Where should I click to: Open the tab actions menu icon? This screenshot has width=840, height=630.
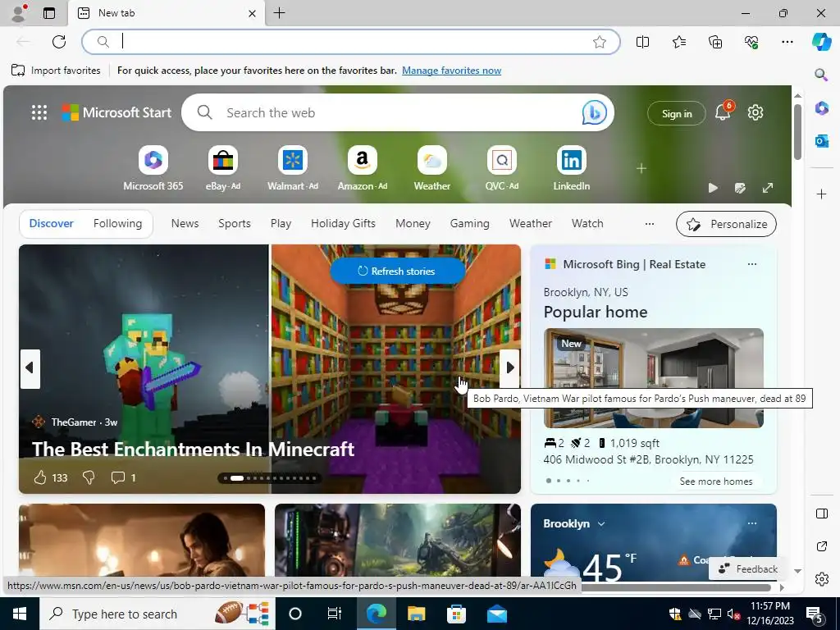point(49,13)
